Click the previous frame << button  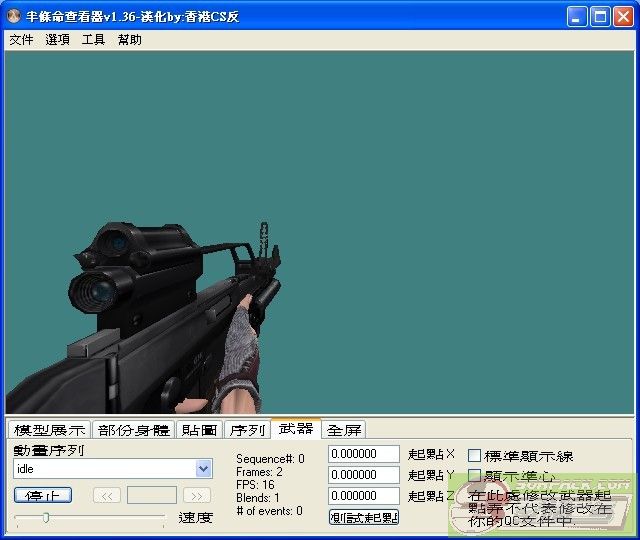107,495
